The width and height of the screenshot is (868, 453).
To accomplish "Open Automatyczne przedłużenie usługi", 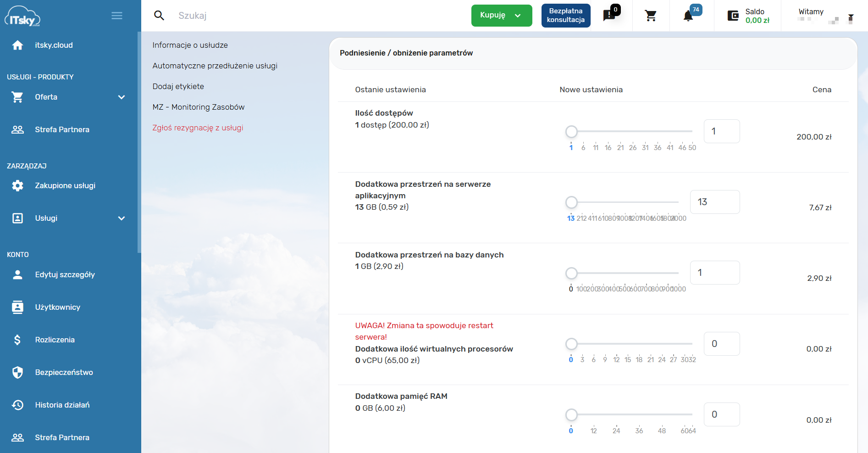I will click(x=215, y=66).
